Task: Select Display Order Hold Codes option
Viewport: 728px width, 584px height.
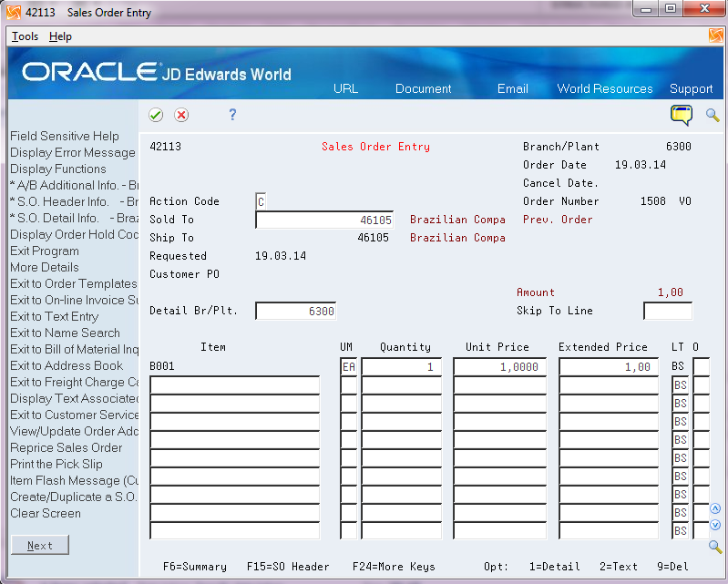Action: point(74,234)
